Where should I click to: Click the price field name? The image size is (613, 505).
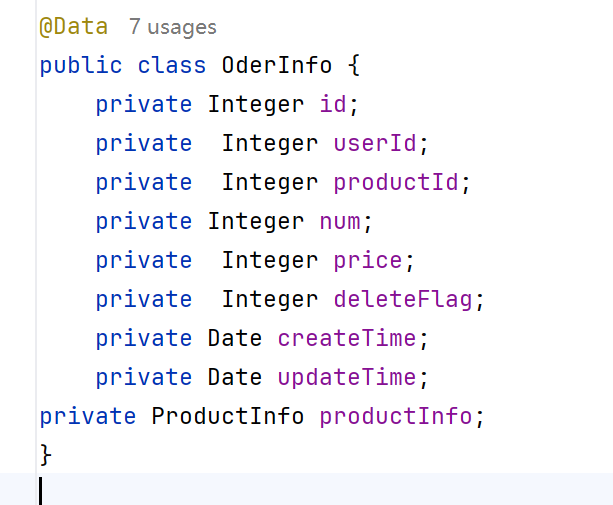[367, 260]
